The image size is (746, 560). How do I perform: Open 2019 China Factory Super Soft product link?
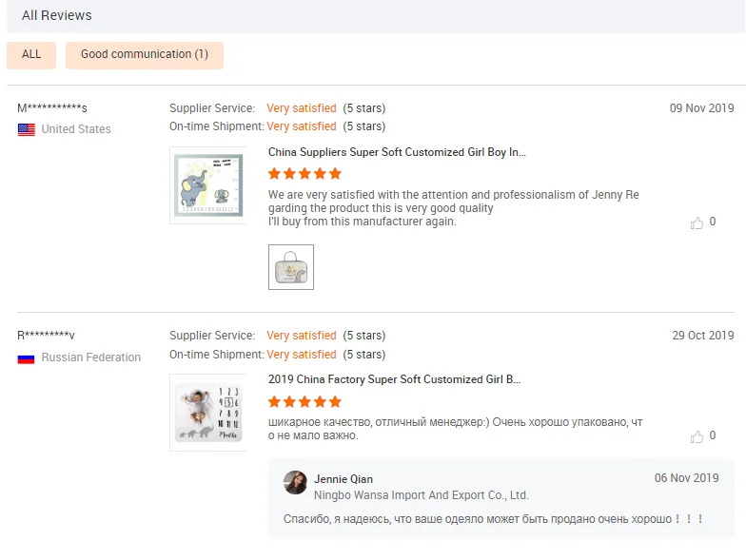coord(394,379)
